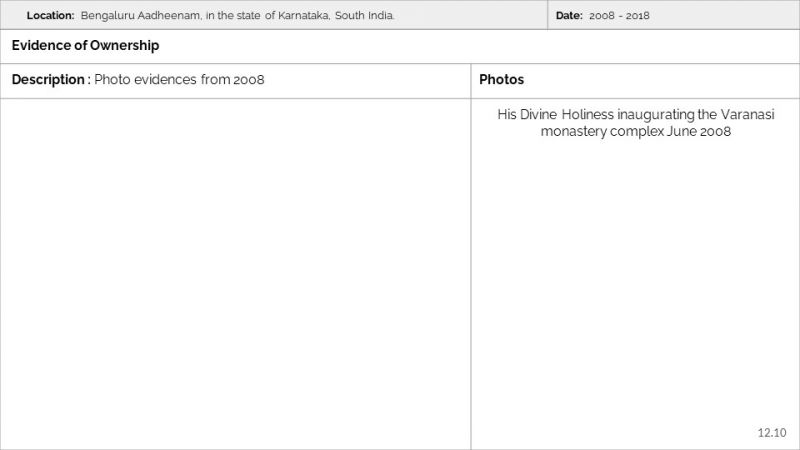The image size is (800, 450).
Task: Click the "Location:" label
Action: [x=50, y=16]
